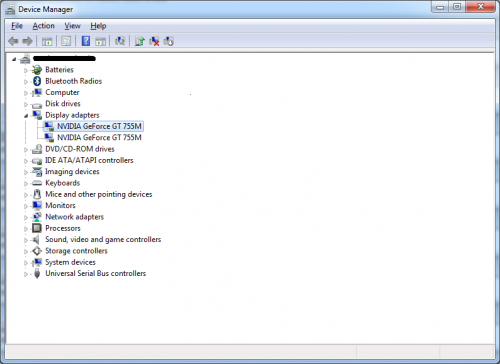Open the View menu
The height and width of the screenshot is (364, 500).
[x=72, y=26]
